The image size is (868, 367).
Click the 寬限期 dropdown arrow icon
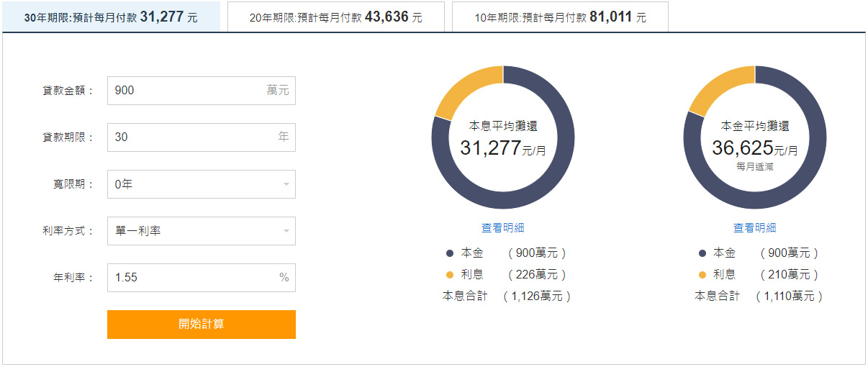pos(286,185)
